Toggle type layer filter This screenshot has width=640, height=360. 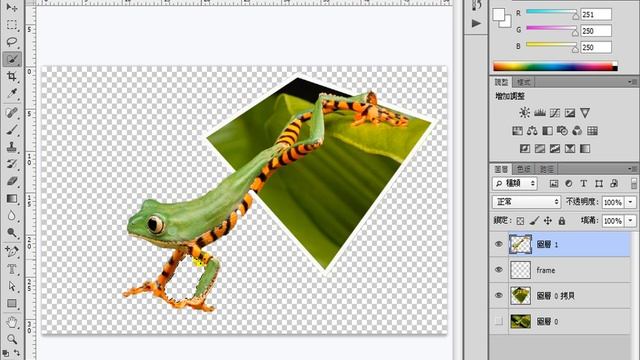584,184
